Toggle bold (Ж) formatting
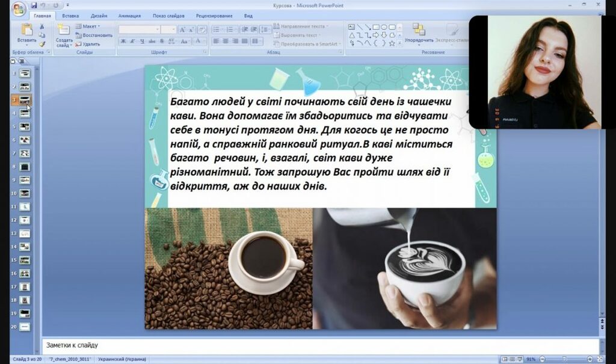This screenshot has height=364, width=616. tap(123, 42)
